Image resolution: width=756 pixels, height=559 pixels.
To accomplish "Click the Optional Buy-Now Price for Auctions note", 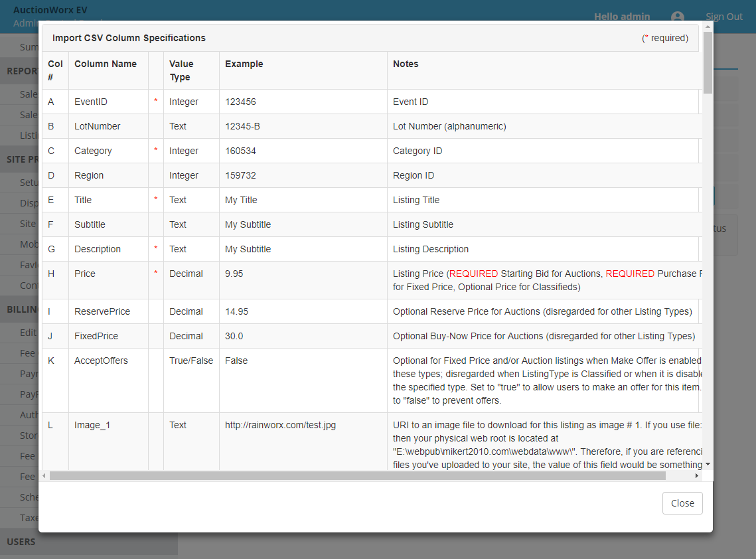I will pyautogui.click(x=544, y=336).
